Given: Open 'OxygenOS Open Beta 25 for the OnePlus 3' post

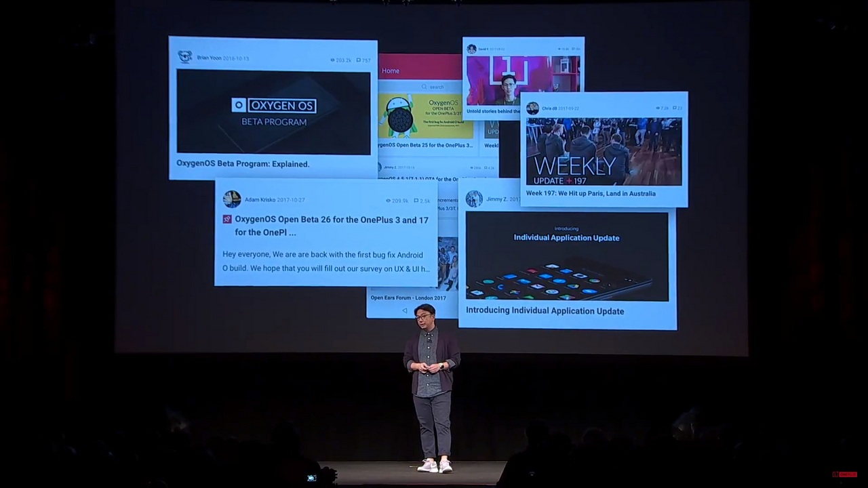Looking at the screenshot, I should (x=425, y=145).
